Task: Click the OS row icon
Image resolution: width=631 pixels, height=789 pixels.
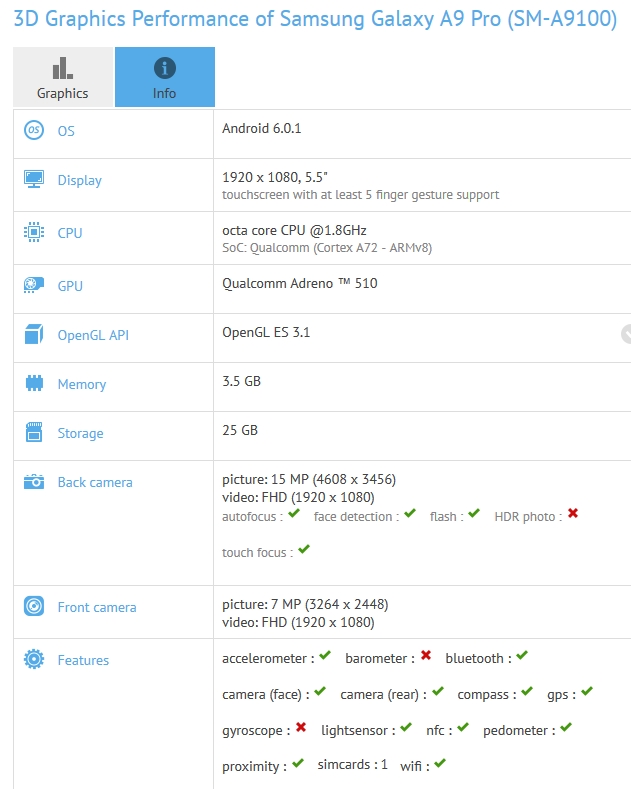Action: 34,130
